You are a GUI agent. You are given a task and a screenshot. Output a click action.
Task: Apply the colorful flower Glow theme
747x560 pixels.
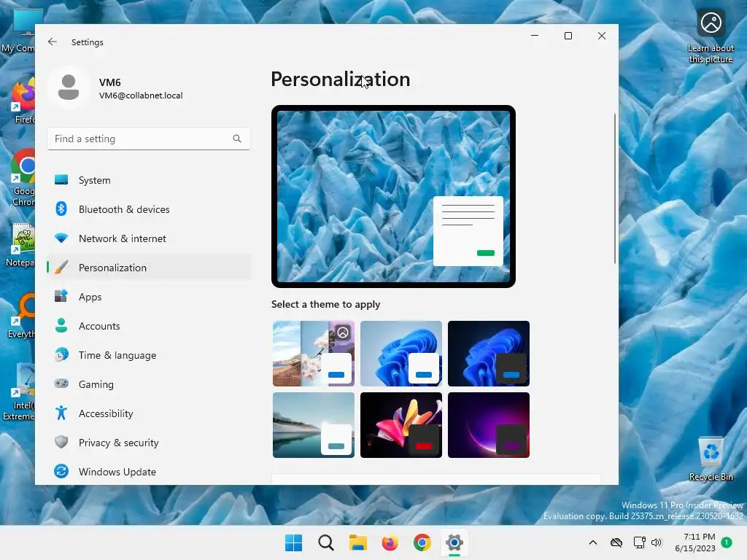401,425
